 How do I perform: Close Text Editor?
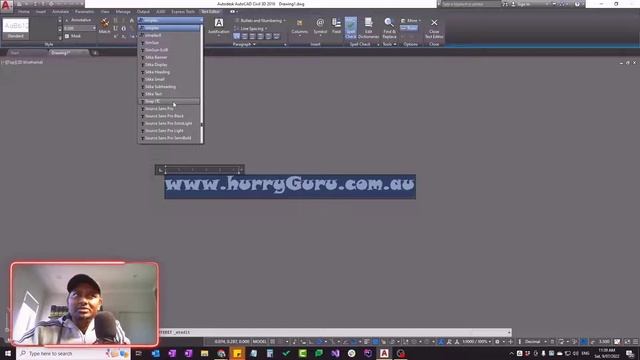point(434,28)
